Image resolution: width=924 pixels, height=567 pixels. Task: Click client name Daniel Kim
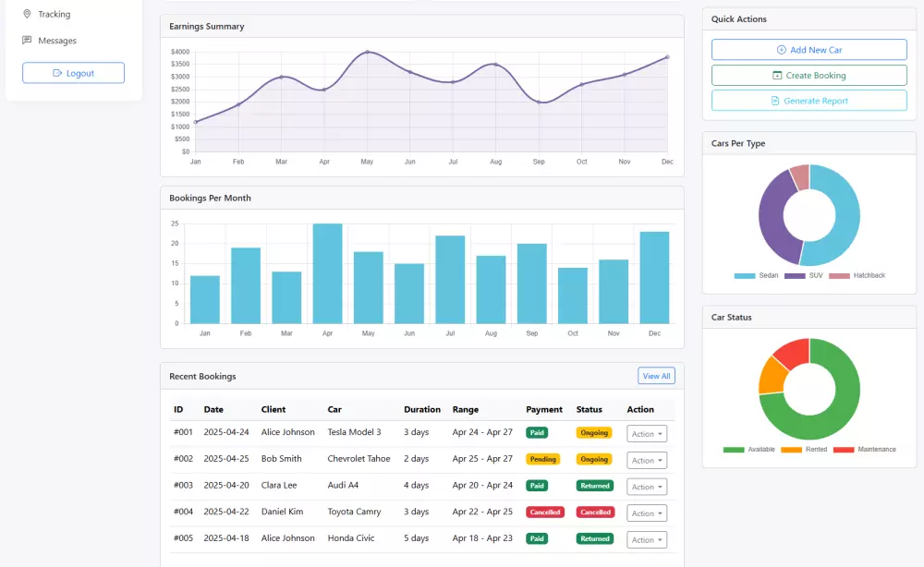click(282, 512)
